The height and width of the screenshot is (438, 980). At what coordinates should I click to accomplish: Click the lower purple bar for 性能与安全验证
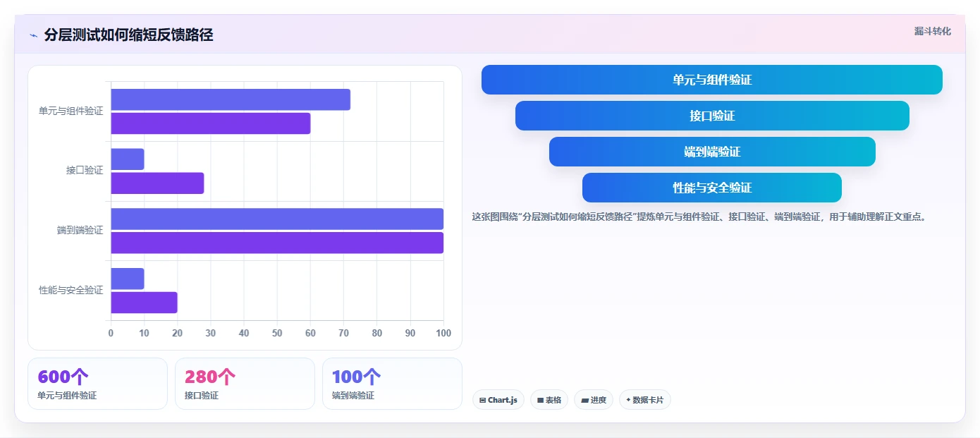(144, 303)
